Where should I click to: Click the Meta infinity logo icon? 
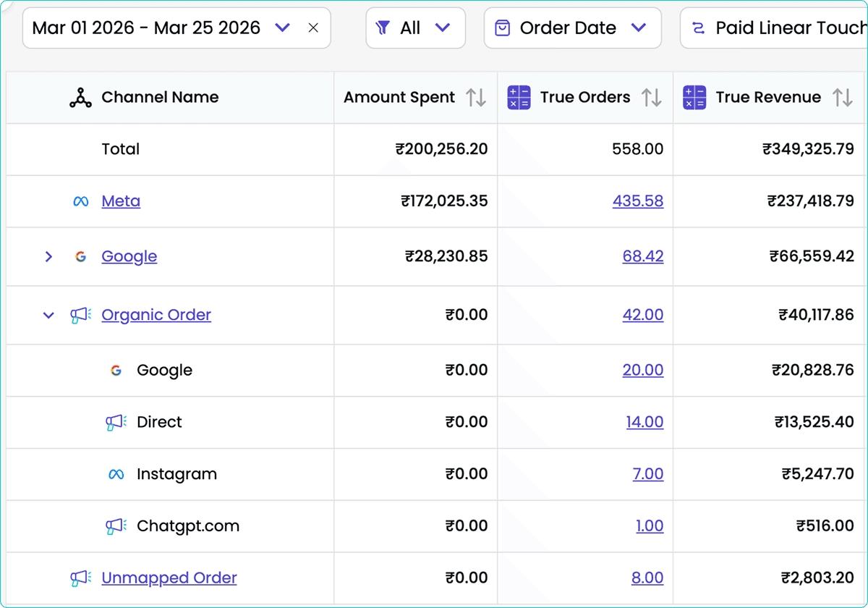[81, 201]
